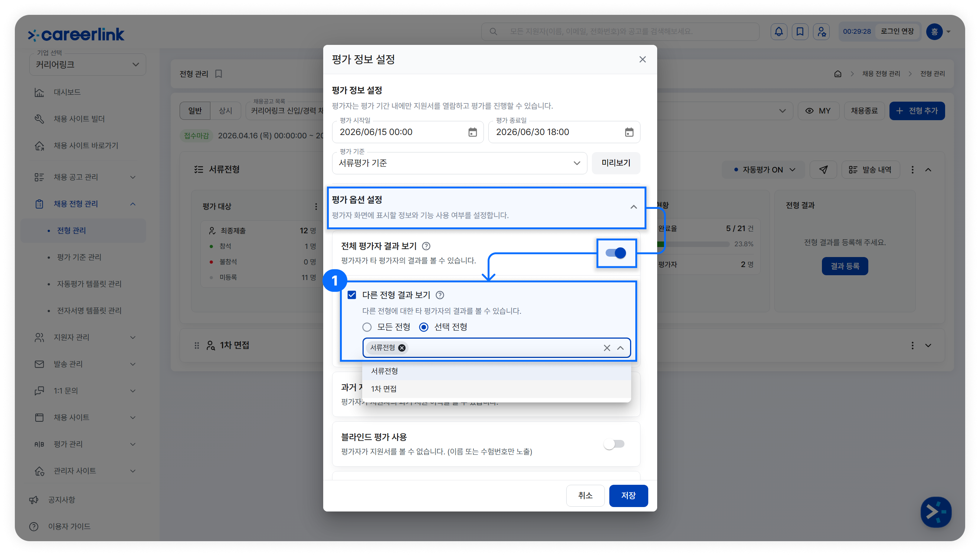Open notifications bell icon

coord(779,31)
